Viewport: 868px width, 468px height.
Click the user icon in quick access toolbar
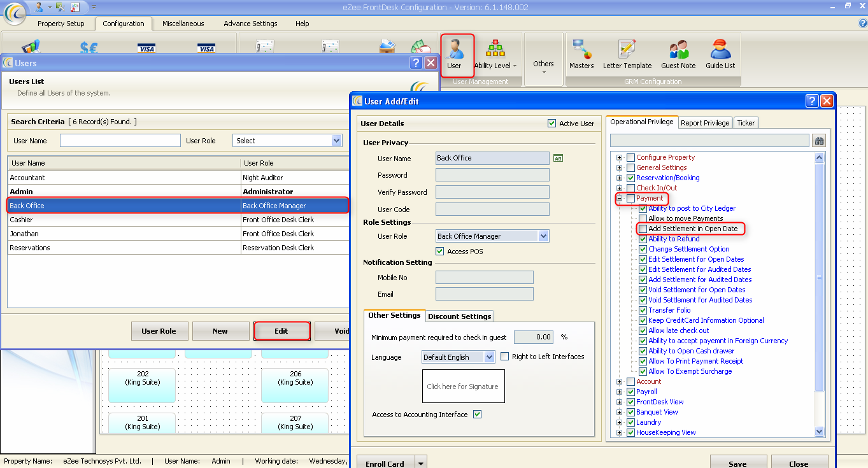click(x=39, y=6)
